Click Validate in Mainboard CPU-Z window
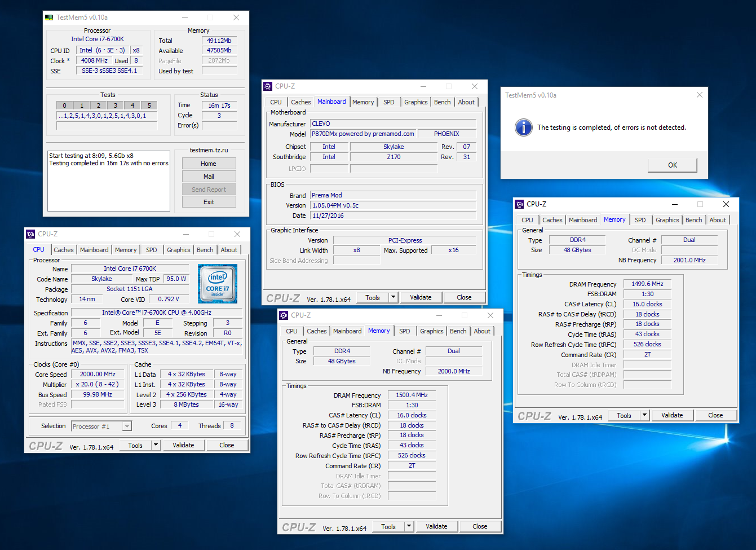Viewport: 756px width, 550px height. [x=421, y=297]
